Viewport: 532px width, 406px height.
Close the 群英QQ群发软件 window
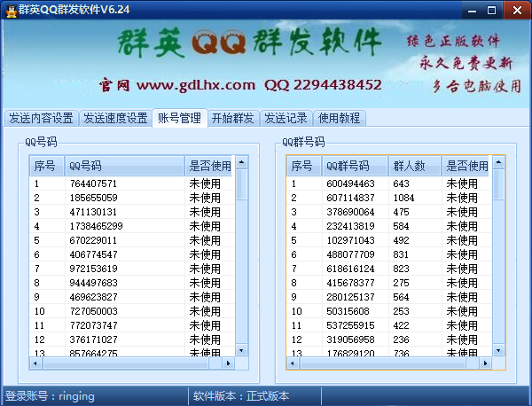tap(517, 10)
